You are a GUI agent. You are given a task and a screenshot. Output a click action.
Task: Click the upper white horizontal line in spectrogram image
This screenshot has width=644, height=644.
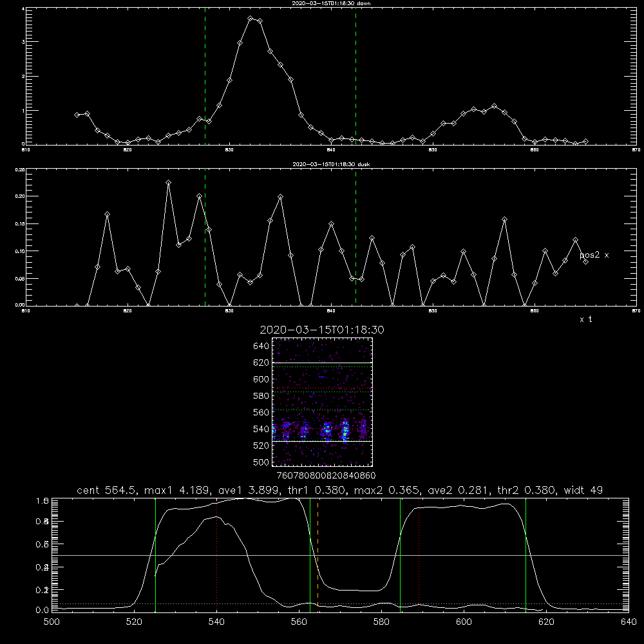pyautogui.click(x=323, y=363)
